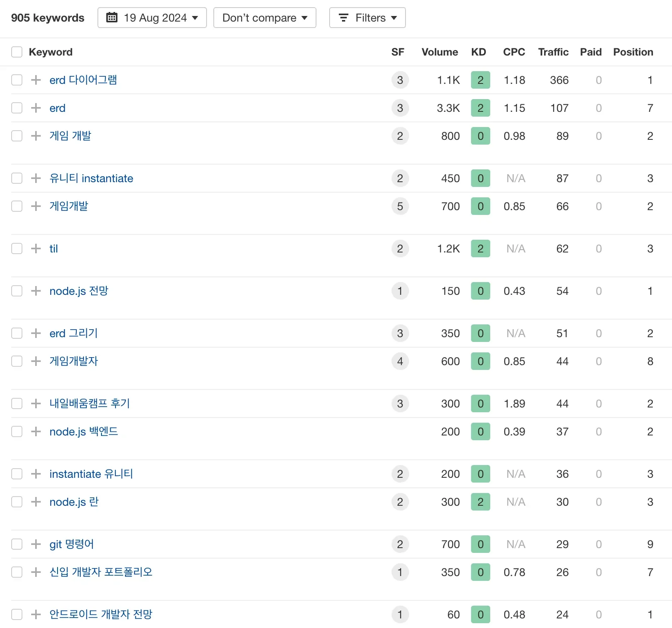Tick the select-all checkbox in Keyword header

tap(17, 52)
